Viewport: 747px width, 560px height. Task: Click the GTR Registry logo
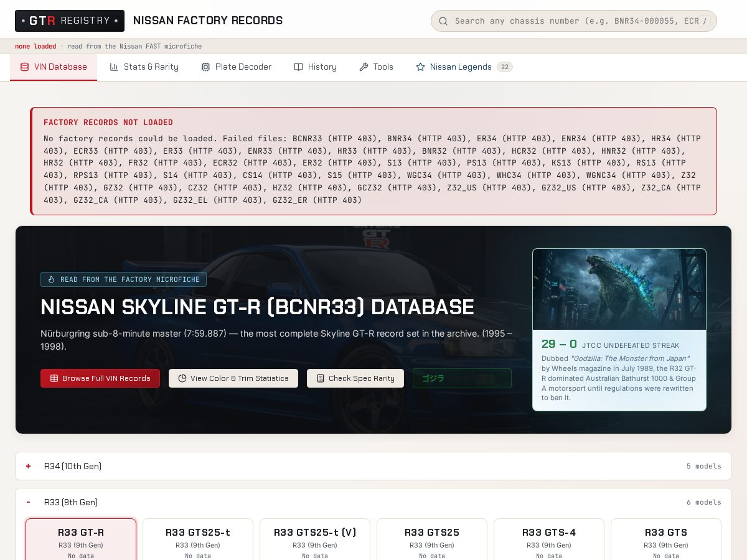point(70,21)
